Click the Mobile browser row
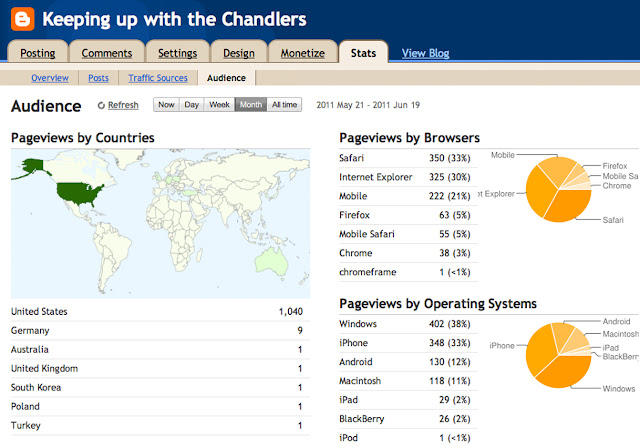 (408, 196)
